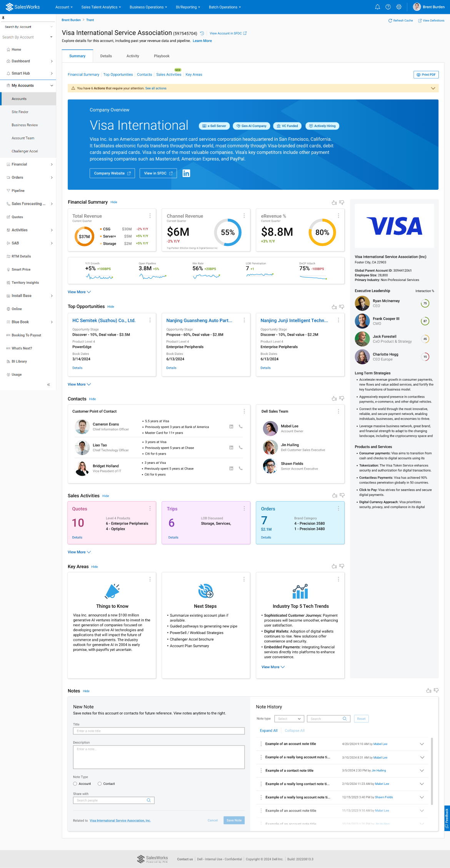Expand the 4/20/2024 account note row
450x868 pixels.
(x=422, y=744)
